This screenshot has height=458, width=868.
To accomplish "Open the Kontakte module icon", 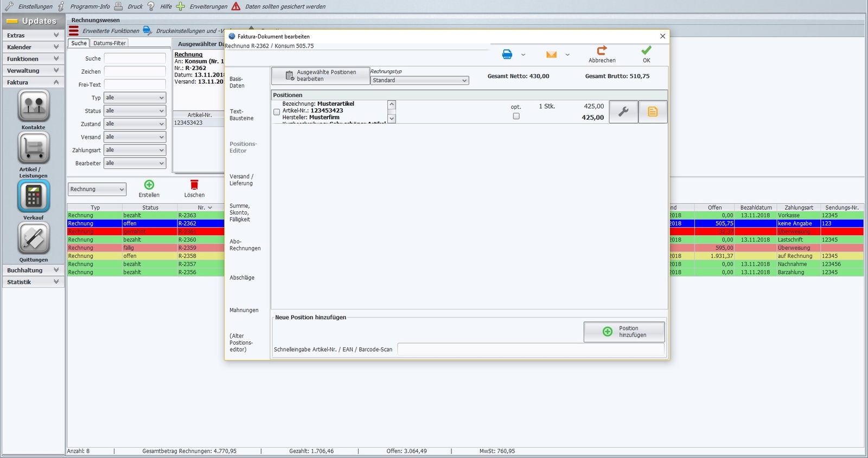I will click(34, 106).
